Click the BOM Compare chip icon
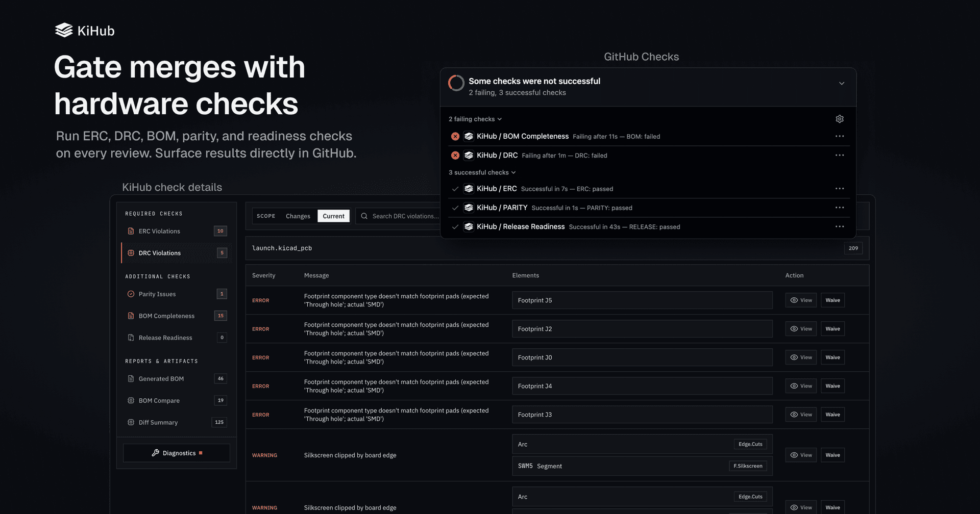This screenshot has height=514, width=980. pyautogui.click(x=131, y=400)
